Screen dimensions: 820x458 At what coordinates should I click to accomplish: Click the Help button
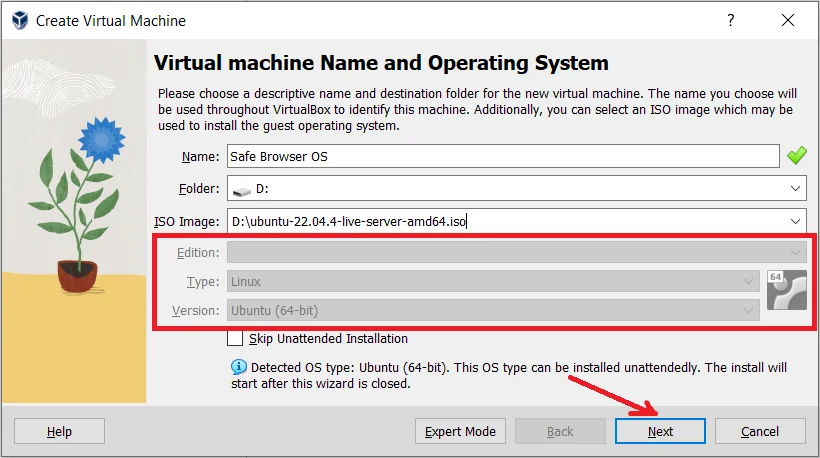59,431
